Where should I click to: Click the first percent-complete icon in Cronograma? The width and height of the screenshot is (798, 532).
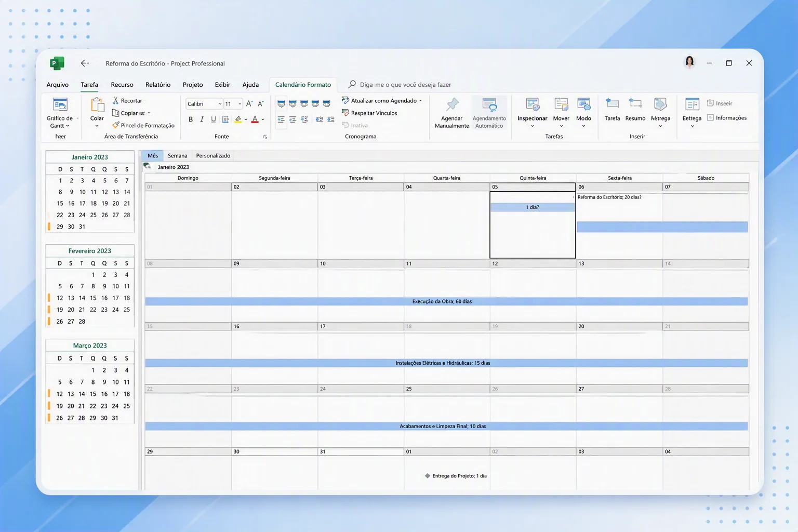pyautogui.click(x=281, y=103)
